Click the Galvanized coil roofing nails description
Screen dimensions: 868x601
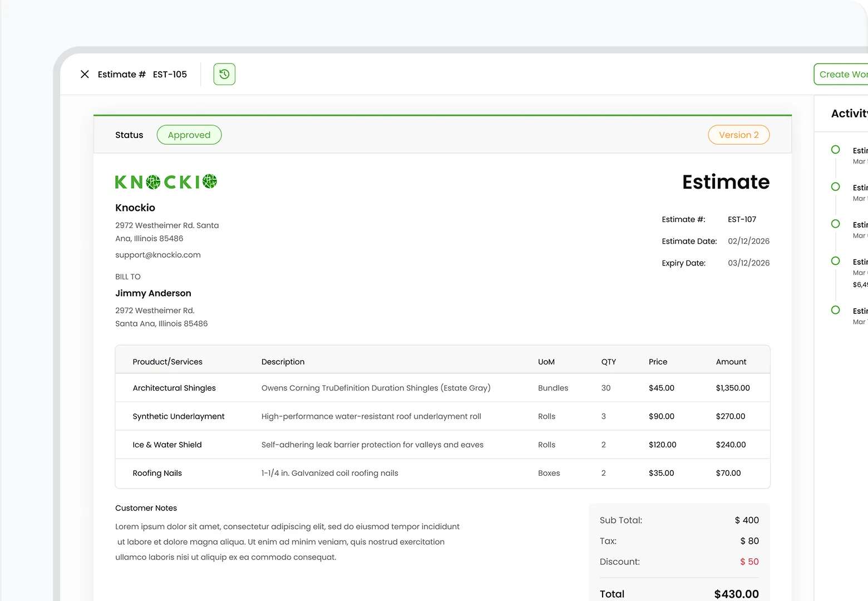pos(330,473)
